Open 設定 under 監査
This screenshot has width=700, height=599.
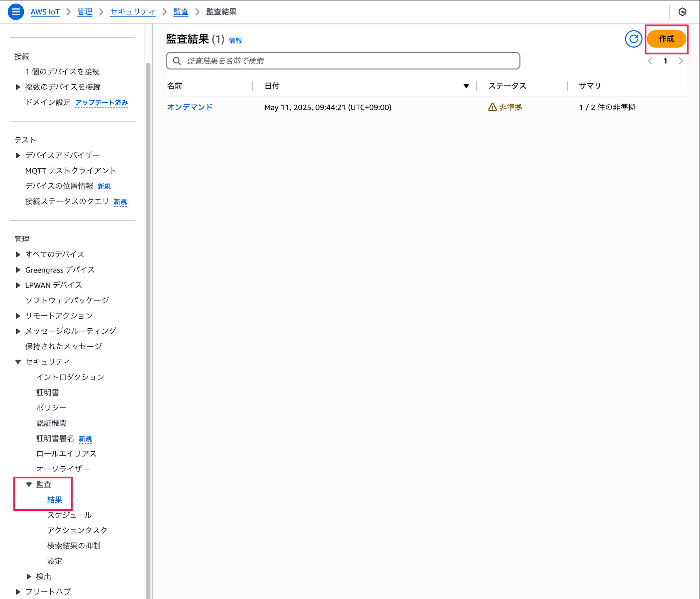55,561
